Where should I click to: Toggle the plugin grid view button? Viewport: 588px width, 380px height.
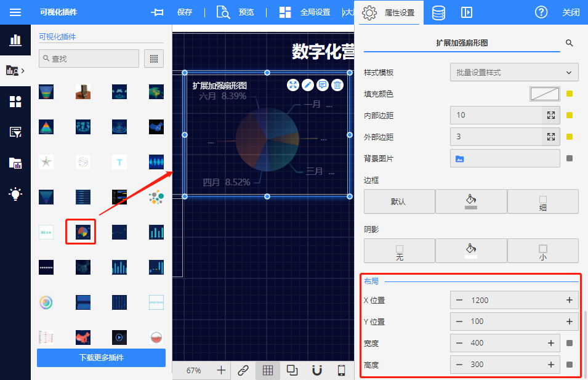pyautogui.click(x=154, y=59)
